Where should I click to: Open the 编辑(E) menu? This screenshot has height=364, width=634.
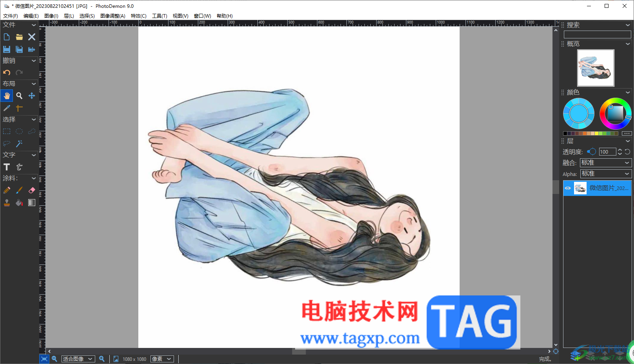(x=31, y=16)
